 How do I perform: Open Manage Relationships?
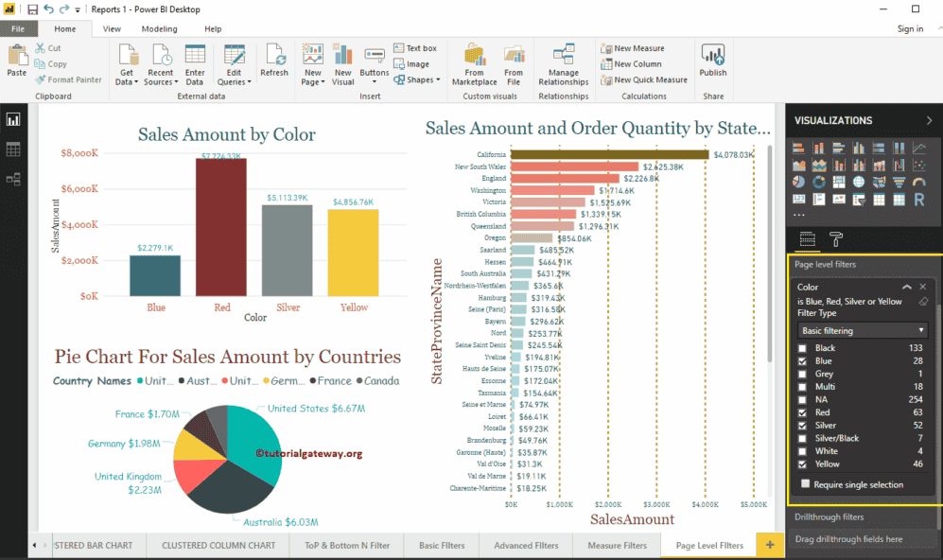563,64
